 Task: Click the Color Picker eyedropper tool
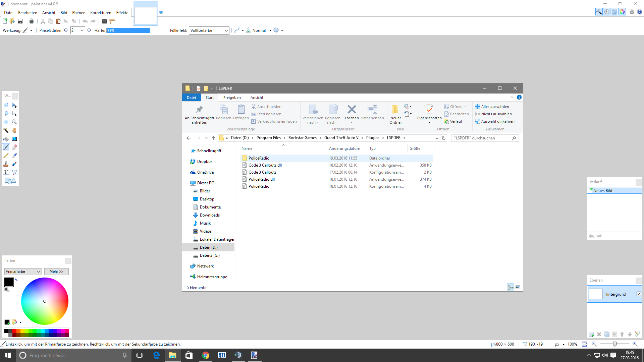coord(14,156)
